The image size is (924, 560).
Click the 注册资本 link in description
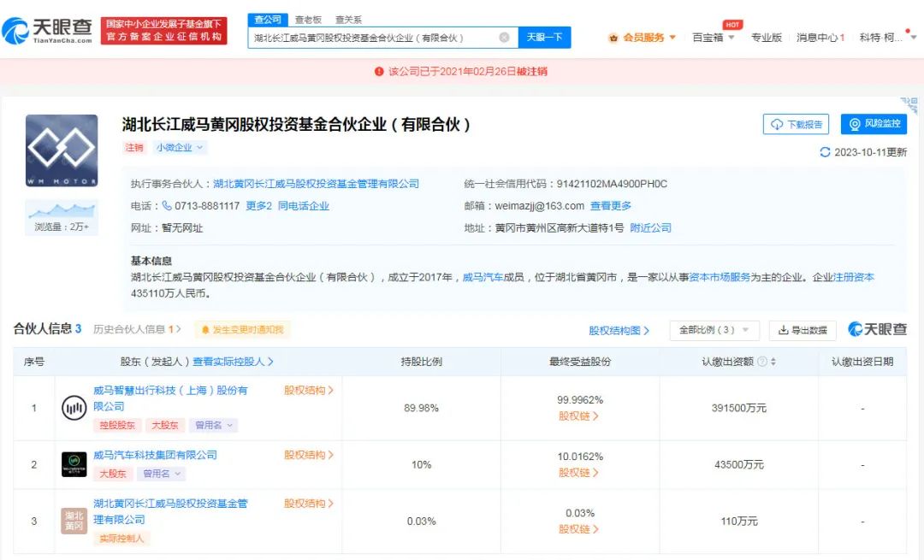(x=853, y=277)
